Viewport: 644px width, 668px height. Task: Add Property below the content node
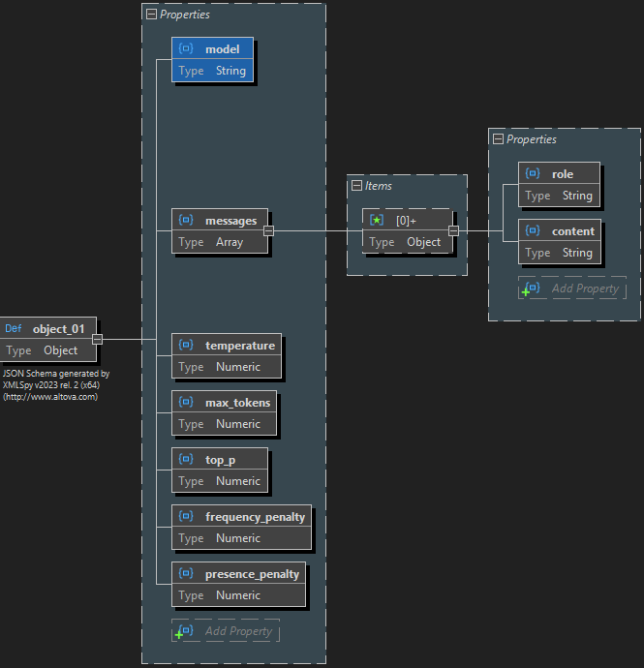572,288
